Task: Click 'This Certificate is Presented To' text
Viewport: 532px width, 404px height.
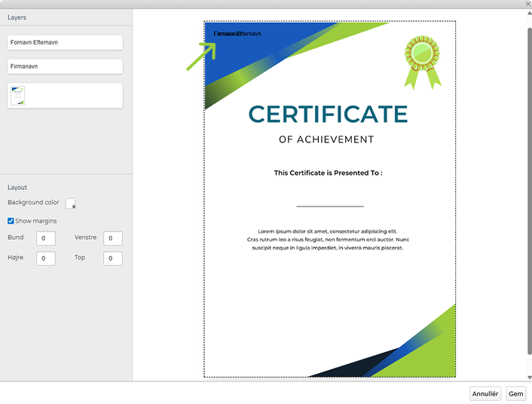Action: (x=328, y=173)
